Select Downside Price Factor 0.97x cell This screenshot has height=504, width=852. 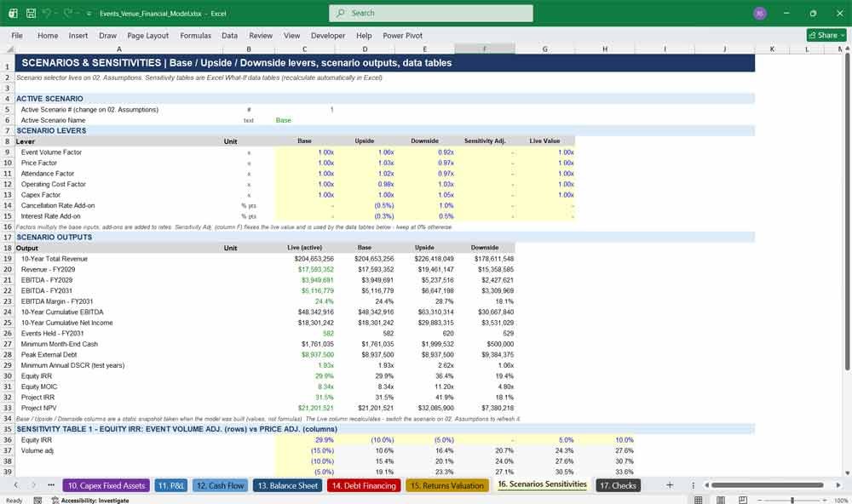pos(425,163)
